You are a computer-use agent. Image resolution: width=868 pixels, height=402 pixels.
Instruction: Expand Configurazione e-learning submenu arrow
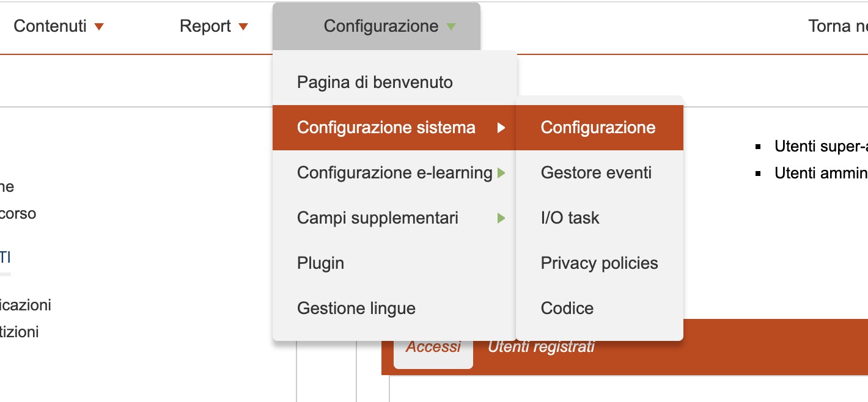point(501,173)
